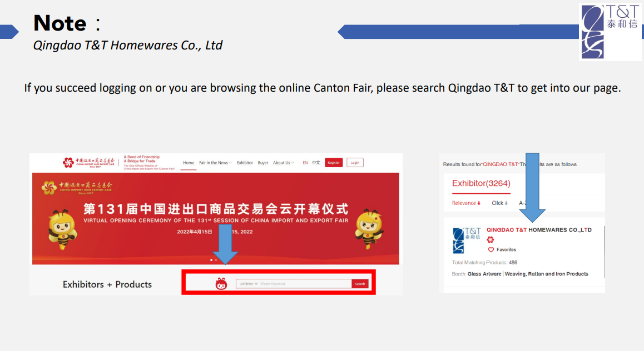
Task: Open QINGDAO T&T HOMEWARES CO.,LTD result
Action: tap(539, 230)
